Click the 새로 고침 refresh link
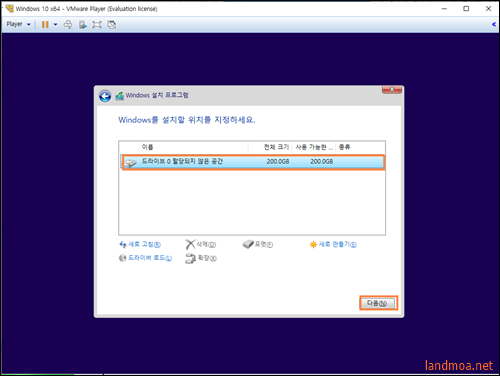Screen dimensions: 500x376 click(140, 245)
